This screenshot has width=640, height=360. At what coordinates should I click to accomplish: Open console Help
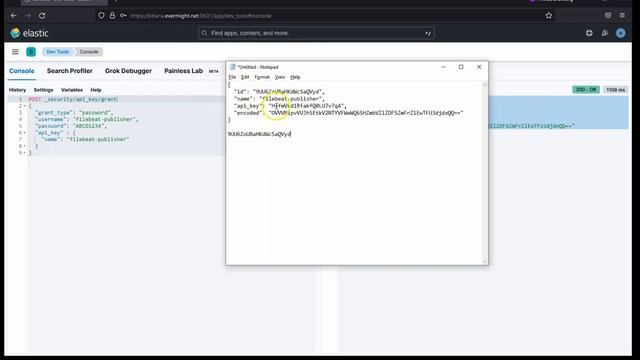[x=96, y=90]
